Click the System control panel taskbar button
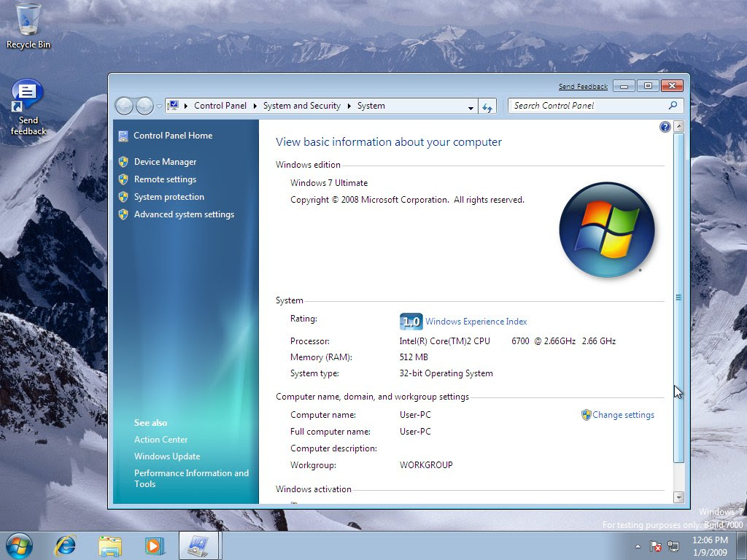Screen dimensions: 747x560 point(198,545)
